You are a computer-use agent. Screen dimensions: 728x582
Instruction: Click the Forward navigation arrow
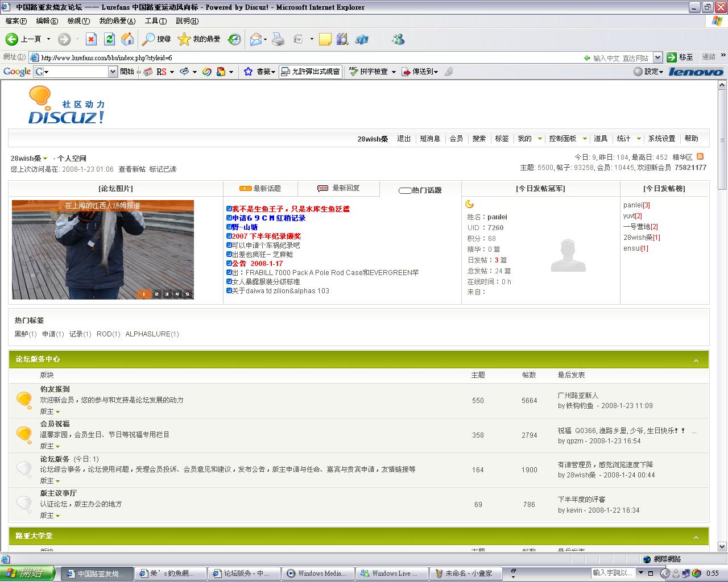64,39
